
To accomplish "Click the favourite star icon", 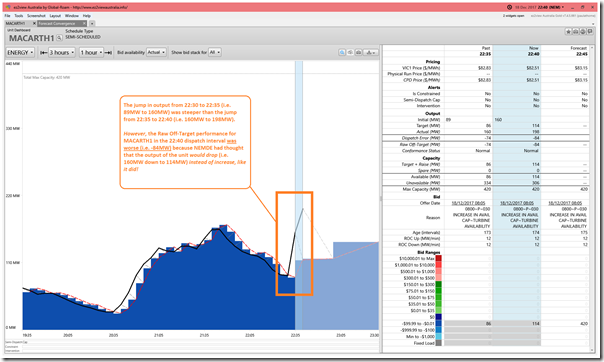I will (568, 32).
